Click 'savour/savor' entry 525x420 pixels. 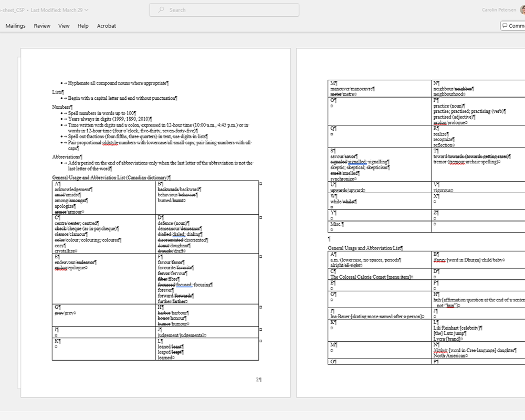[343, 156]
